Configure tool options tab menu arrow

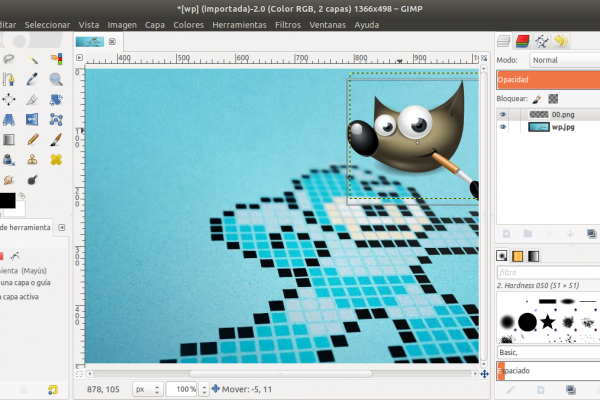(x=62, y=227)
